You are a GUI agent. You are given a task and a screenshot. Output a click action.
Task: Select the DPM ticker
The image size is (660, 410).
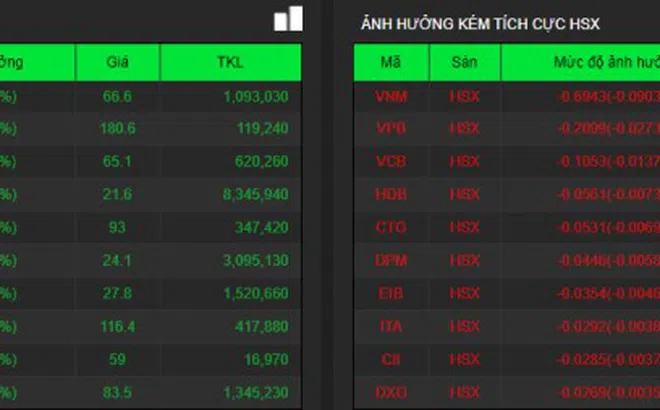tap(391, 260)
